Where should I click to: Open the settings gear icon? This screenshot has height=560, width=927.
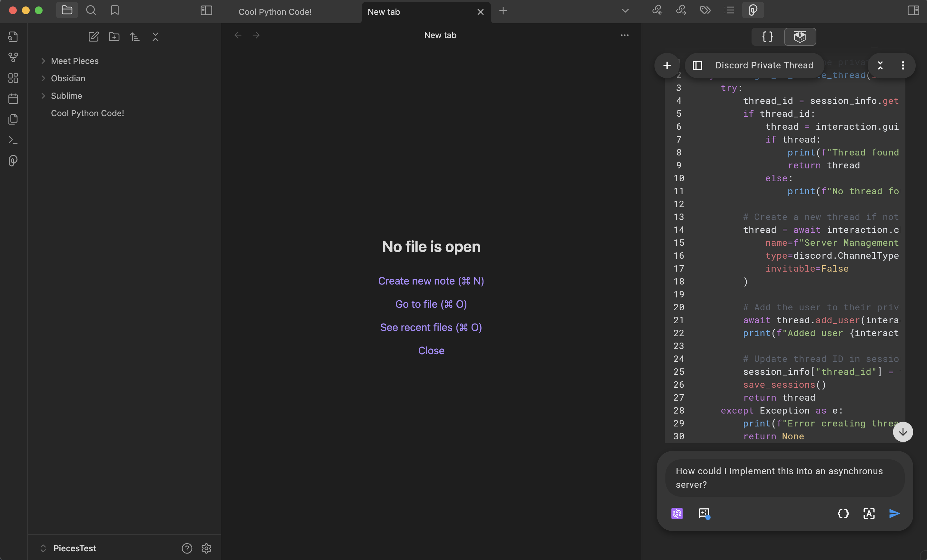pyautogui.click(x=206, y=548)
